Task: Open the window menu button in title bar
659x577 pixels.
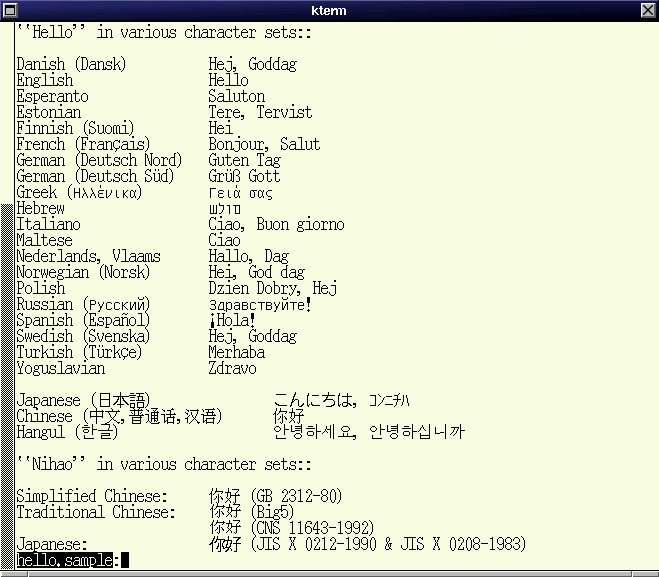Action: pos(10,10)
